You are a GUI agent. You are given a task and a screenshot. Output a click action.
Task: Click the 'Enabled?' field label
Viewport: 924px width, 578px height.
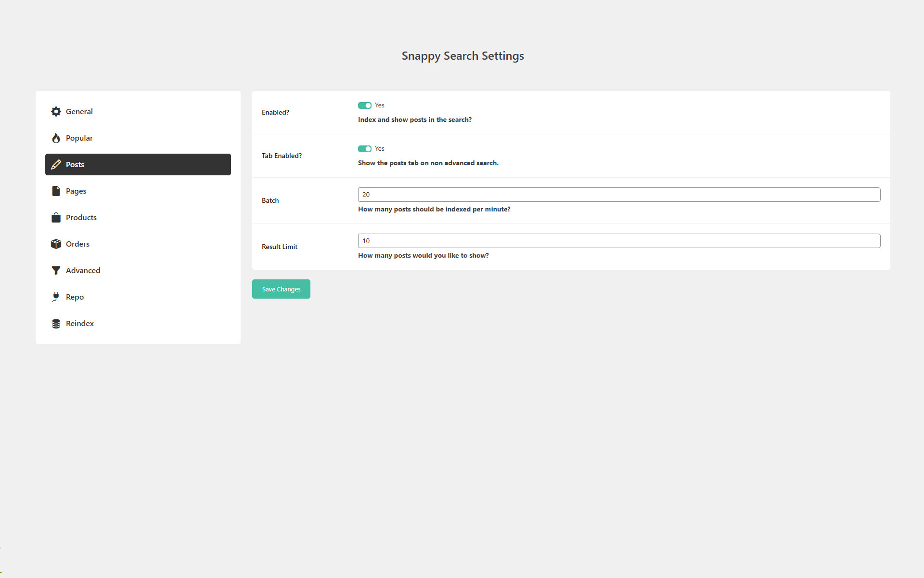tap(276, 112)
